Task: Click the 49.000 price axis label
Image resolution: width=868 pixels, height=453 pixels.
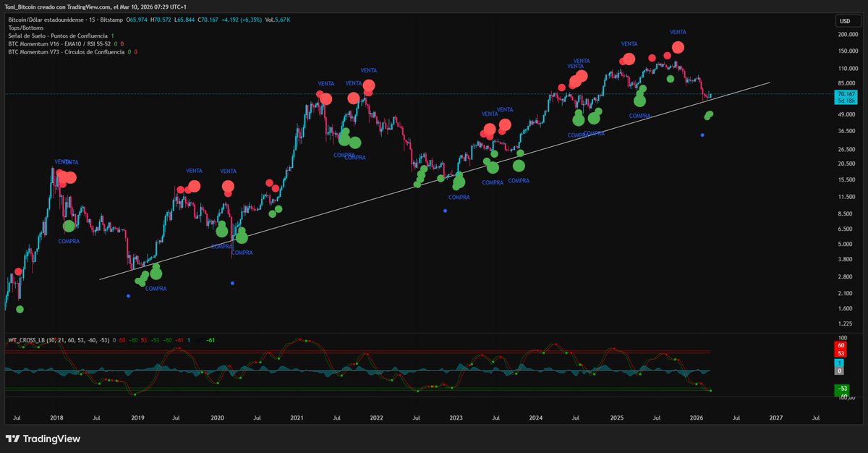Action: (x=845, y=115)
